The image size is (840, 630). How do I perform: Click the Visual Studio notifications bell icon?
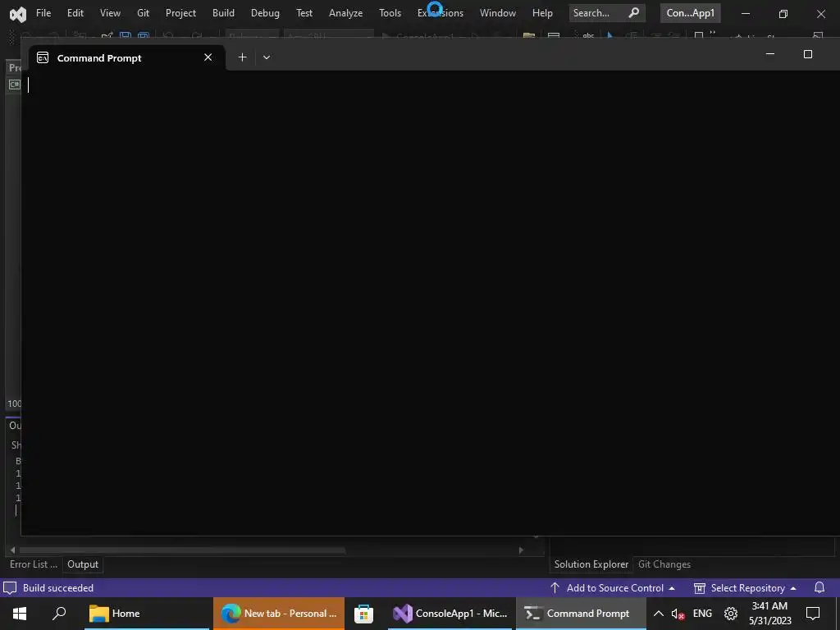[819, 587]
